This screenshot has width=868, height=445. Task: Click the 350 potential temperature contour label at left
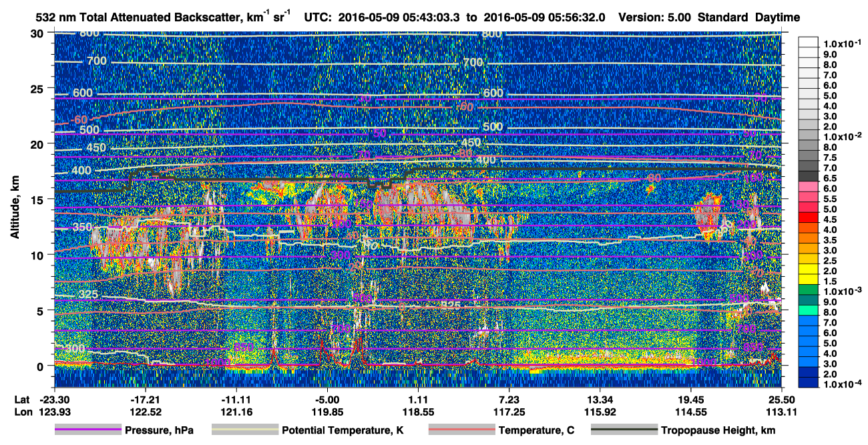coord(82,228)
